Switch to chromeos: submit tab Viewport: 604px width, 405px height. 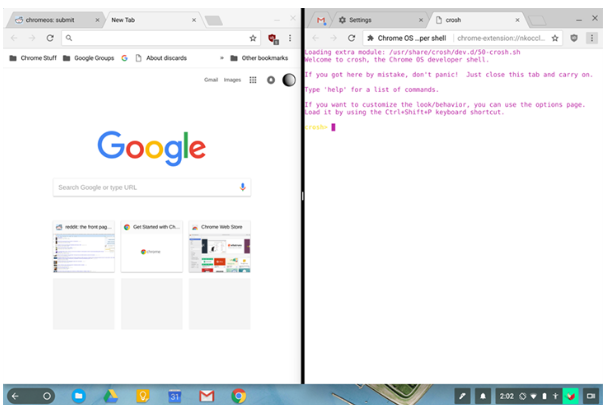(54, 20)
